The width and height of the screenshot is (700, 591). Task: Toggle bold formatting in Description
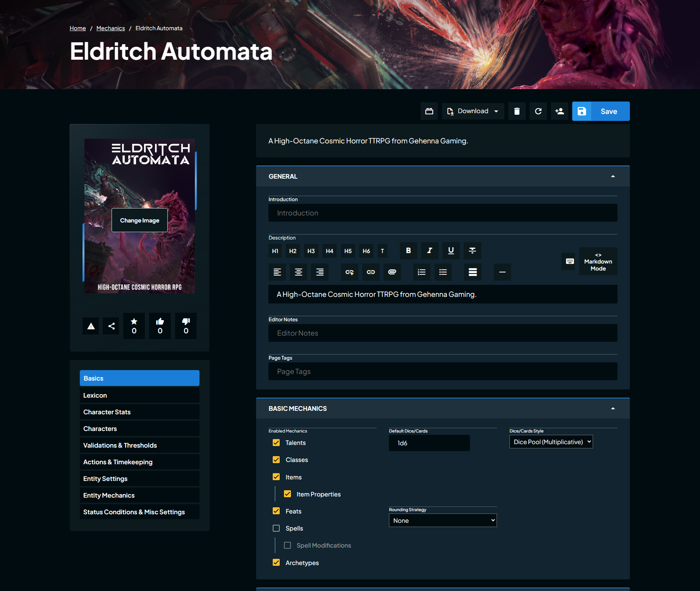tap(408, 251)
